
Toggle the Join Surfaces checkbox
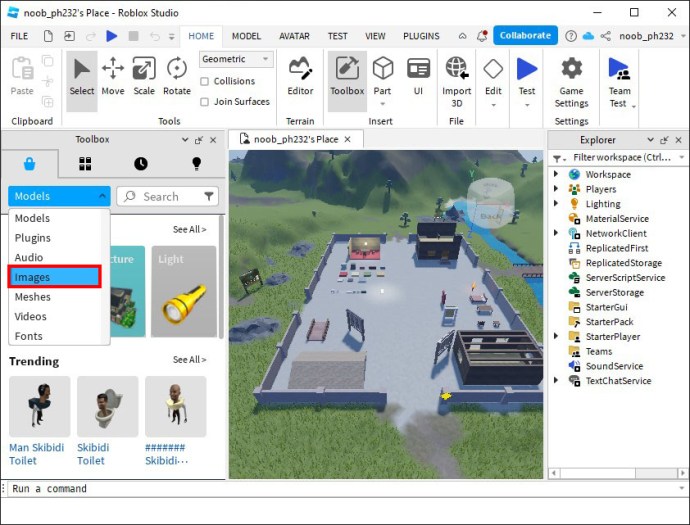click(x=205, y=101)
